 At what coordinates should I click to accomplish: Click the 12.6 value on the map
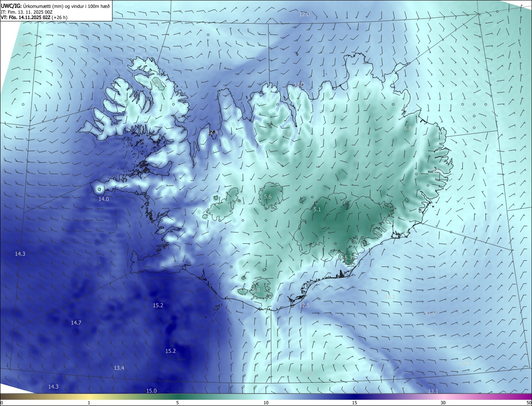[299, 84]
